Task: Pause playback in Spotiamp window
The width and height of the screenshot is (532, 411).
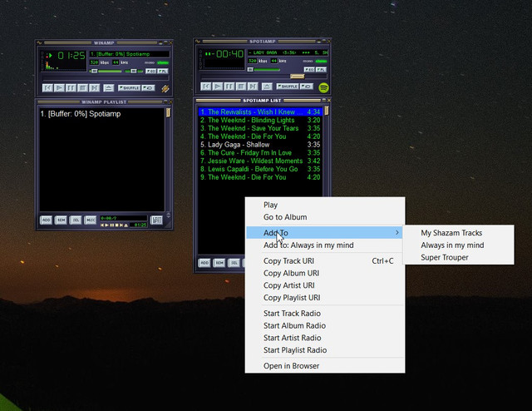Action: (x=229, y=87)
